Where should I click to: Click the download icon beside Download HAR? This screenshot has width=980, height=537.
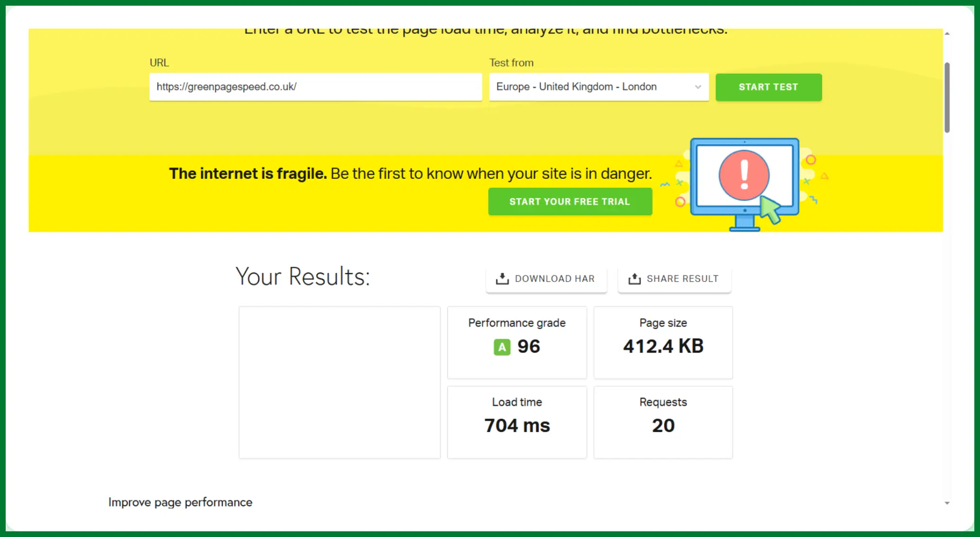pos(502,279)
